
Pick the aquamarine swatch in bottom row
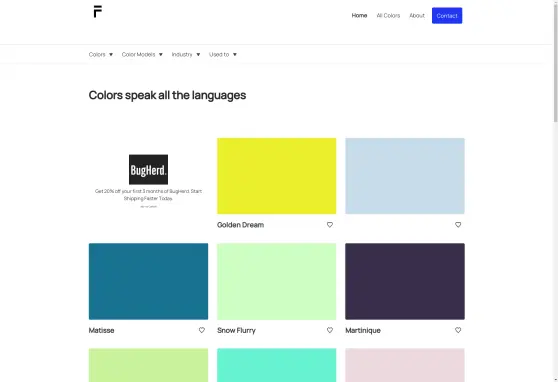click(x=277, y=365)
